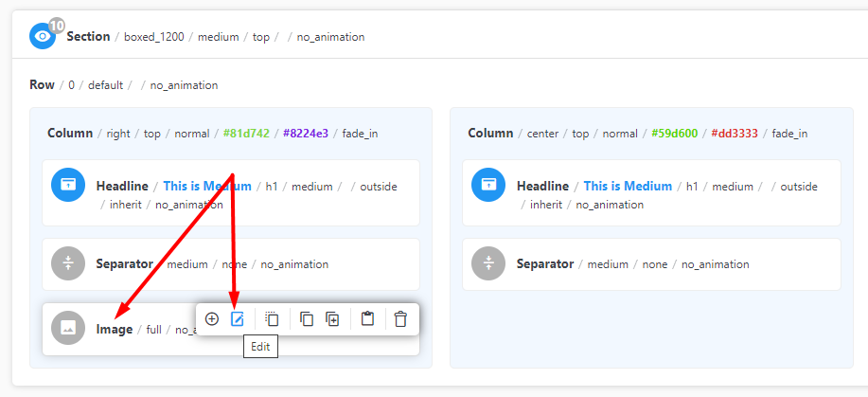Click the gray 10 badge on Section
The height and width of the screenshot is (397, 868).
tap(57, 26)
